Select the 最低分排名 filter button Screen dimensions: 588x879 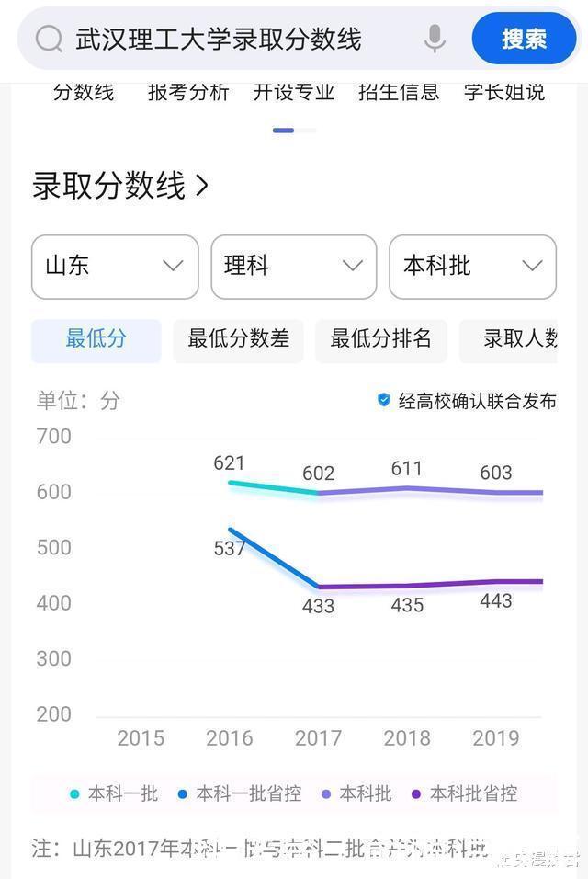tap(380, 340)
